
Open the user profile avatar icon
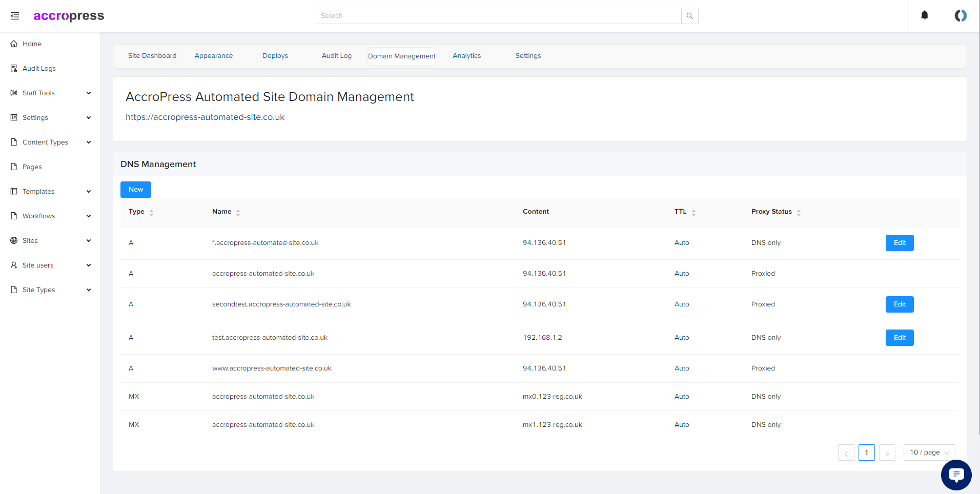961,16
